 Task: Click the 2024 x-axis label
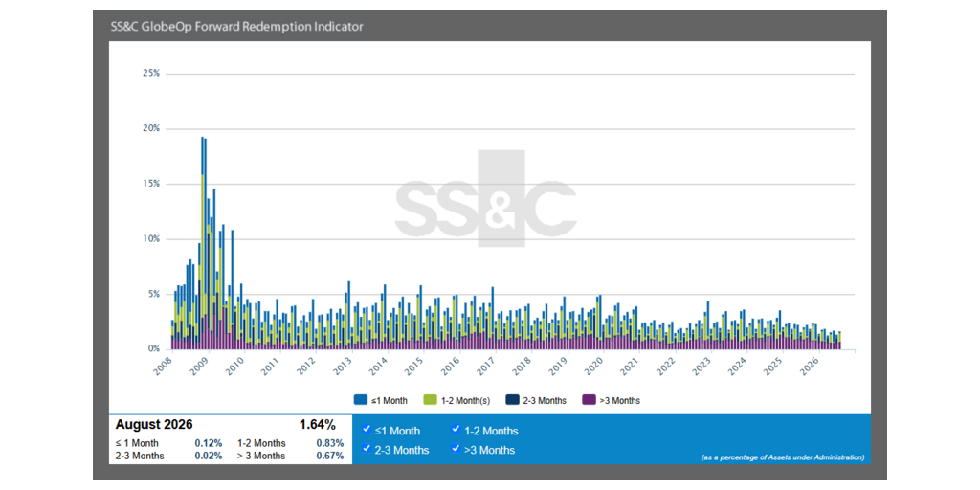pos(736,367)
